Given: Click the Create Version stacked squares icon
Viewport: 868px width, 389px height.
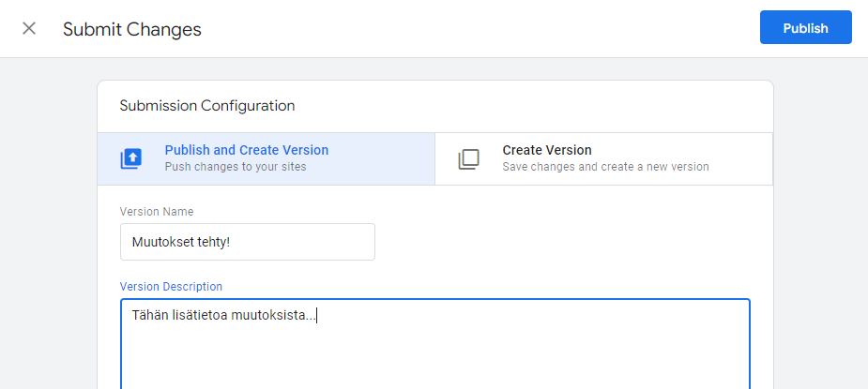Looking at the screenshot, I should pos(468,159).
